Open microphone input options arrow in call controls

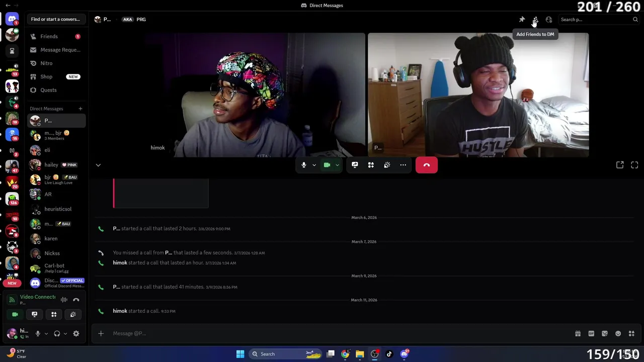[x=314, y=165]
